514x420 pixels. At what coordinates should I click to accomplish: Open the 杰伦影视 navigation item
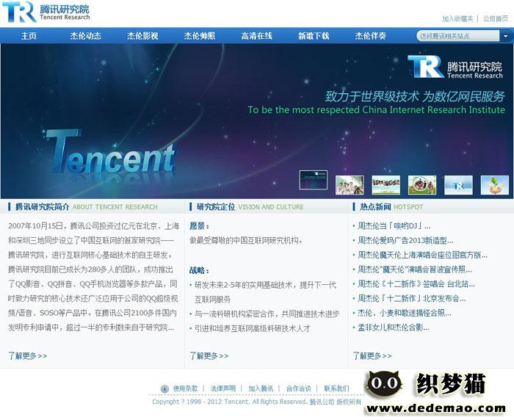point(142,36)
